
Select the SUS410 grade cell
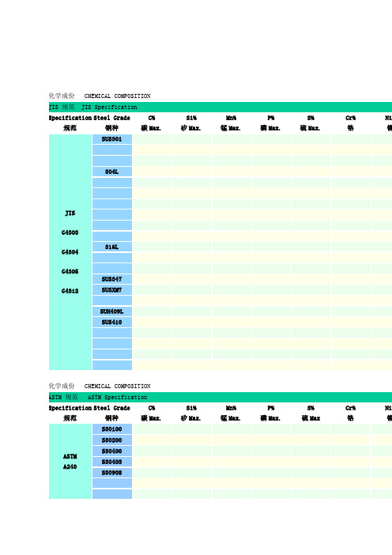pyautogui.click(x=112, y=322)
